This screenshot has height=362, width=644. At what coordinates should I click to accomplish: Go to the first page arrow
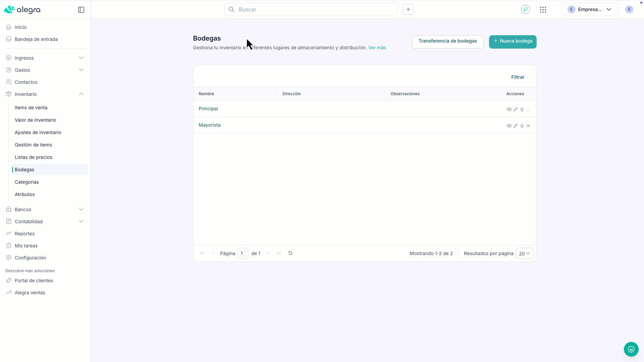click(202, 253)
